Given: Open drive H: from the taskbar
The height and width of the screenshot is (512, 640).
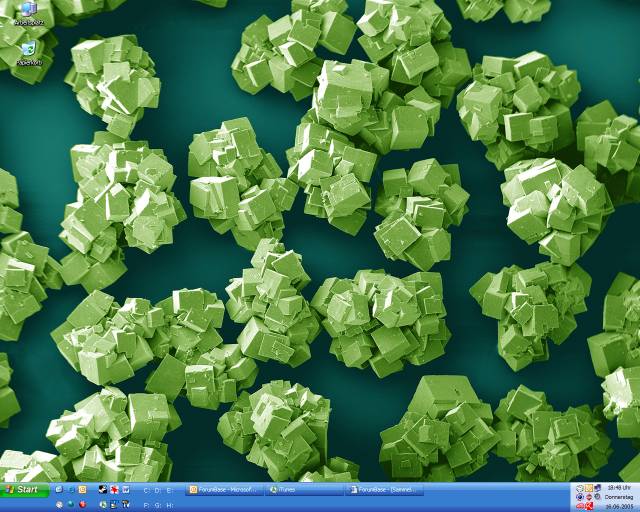Looking at the screenshot, I should coord(170,505).
